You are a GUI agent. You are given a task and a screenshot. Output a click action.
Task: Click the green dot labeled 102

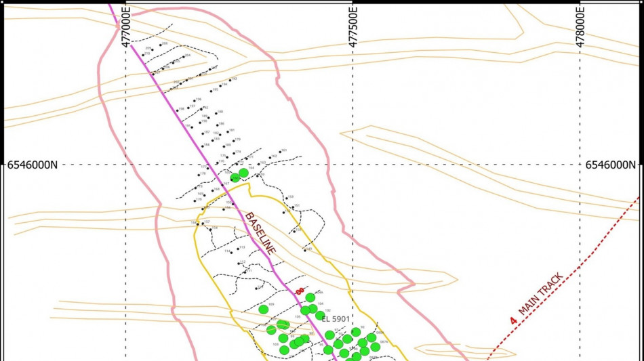pyautogui.click(x=320, y=315)
